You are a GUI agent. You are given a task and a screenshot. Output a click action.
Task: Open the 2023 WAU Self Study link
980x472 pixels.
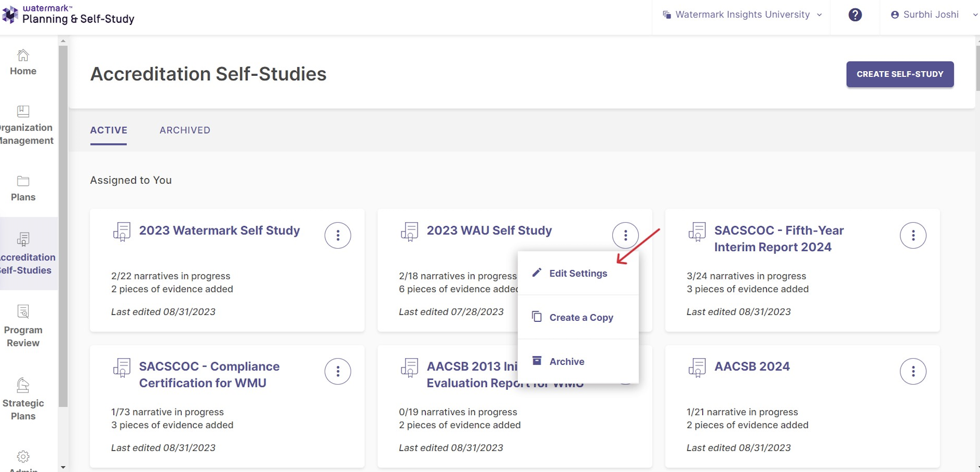pos(489,230)
